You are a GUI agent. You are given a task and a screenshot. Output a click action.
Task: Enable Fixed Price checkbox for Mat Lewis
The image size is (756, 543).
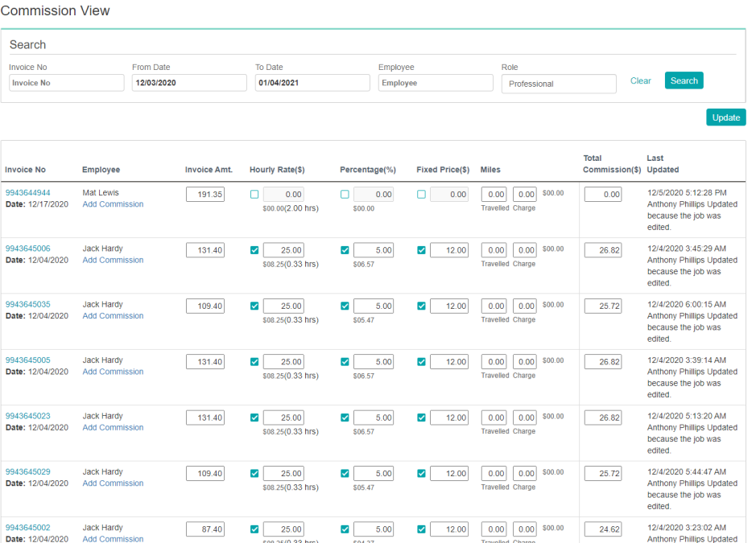421,195
